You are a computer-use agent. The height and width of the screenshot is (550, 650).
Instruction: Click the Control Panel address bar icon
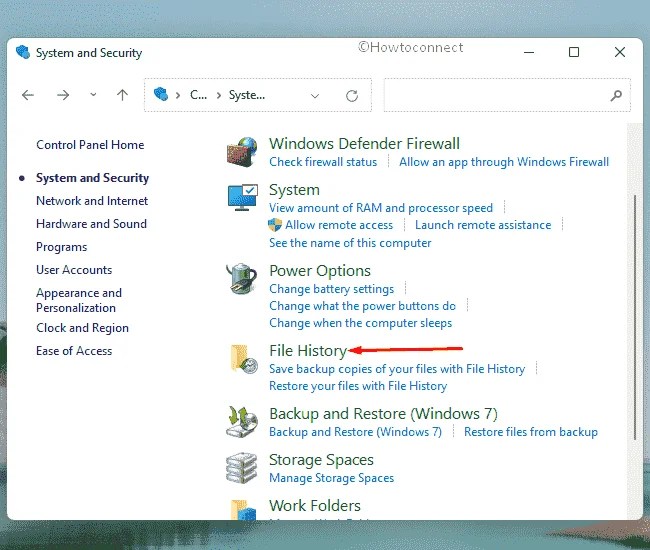click(x=161, y=94)
